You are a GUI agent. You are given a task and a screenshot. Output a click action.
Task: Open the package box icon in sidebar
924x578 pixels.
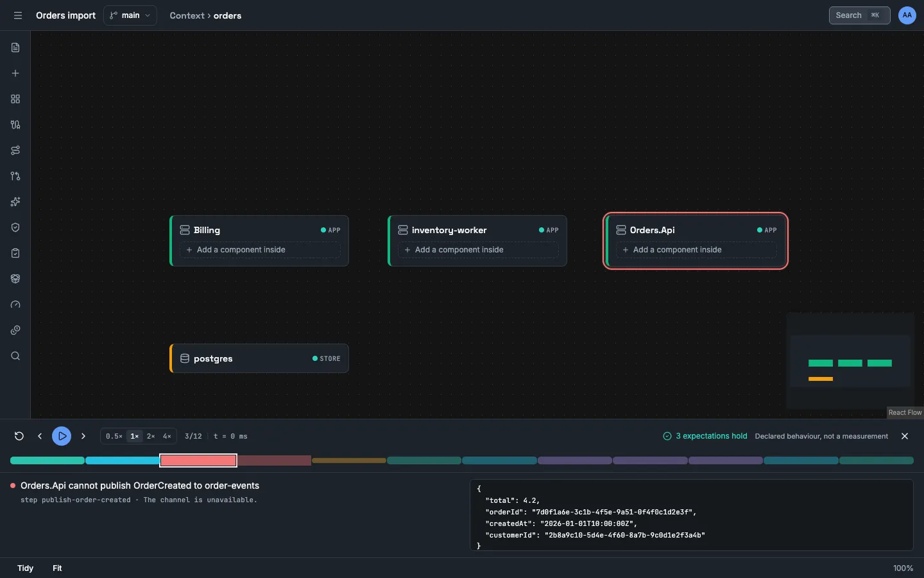coord(15,279)
